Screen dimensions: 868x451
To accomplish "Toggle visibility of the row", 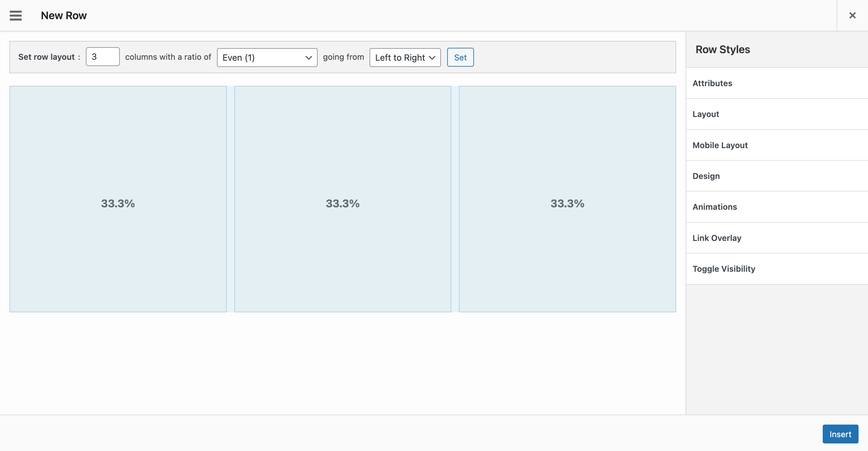I will [724, 269].
